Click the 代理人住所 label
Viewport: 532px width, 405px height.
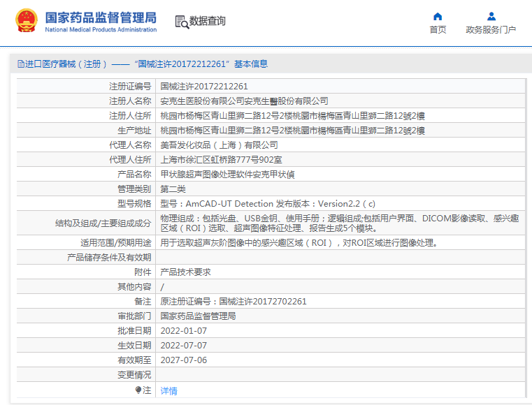[x=130, y=160]
